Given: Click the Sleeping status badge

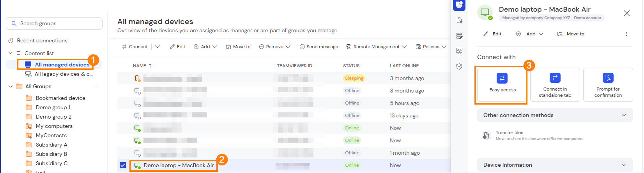Looking at the screenshot, I should pos(354,78).
